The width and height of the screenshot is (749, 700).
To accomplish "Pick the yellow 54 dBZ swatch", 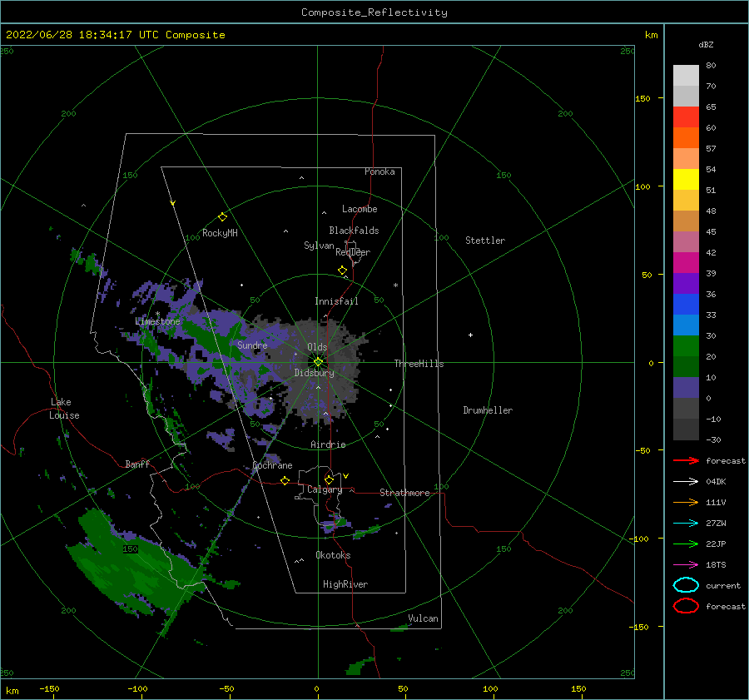I will click(x=686, y=180).
